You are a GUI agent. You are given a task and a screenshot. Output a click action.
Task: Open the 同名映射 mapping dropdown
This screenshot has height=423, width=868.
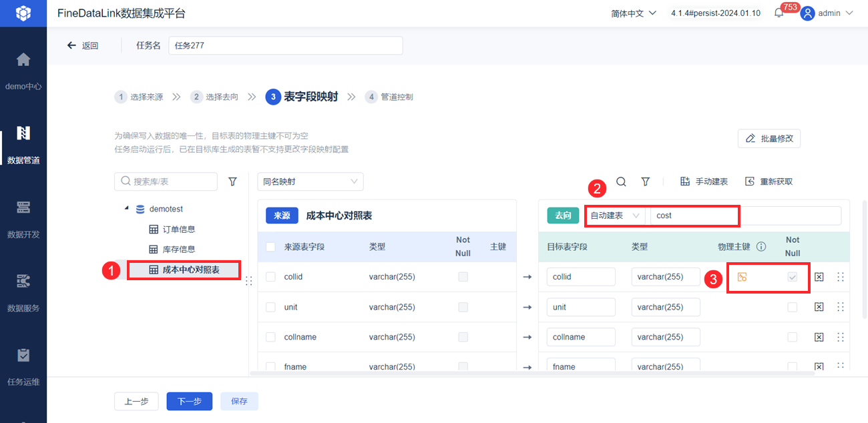tap(310, 181)
